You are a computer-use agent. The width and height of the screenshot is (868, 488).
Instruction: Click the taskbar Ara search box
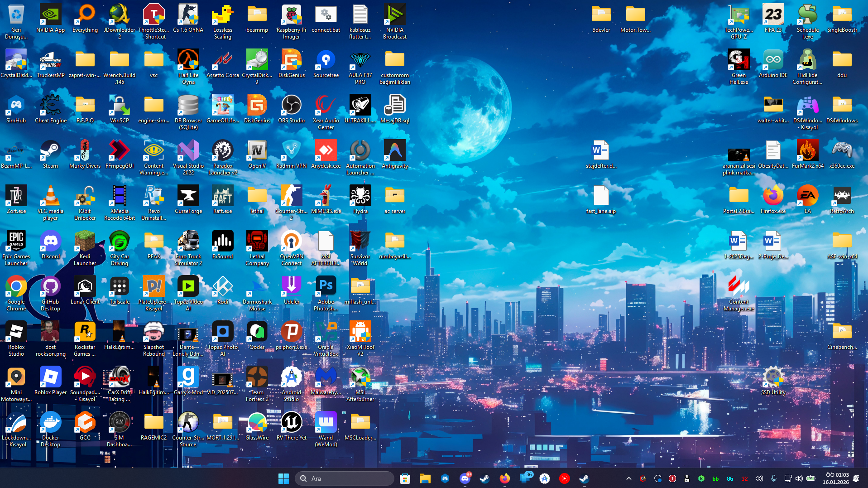(x=344, y=478)
